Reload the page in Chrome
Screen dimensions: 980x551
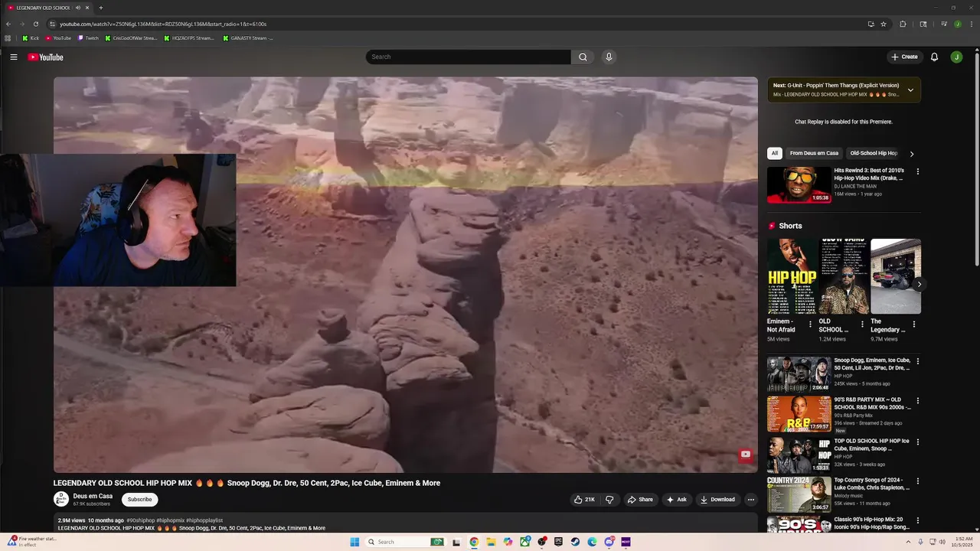coord(35,24)
